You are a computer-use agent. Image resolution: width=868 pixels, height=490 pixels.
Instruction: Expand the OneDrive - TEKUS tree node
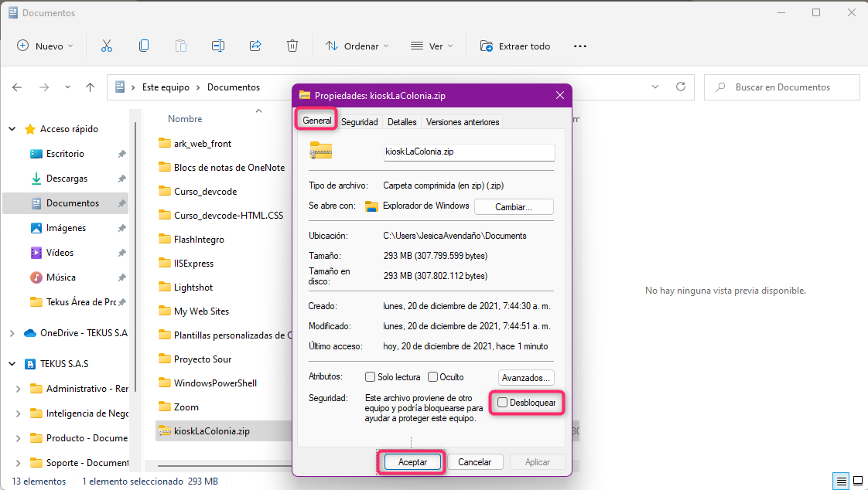[x=12, y=333]
